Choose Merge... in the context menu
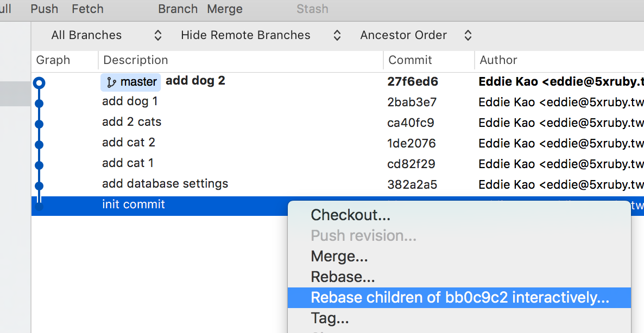Image resolution: width=644 pixels, height=333 pixels. click(339, 257)
